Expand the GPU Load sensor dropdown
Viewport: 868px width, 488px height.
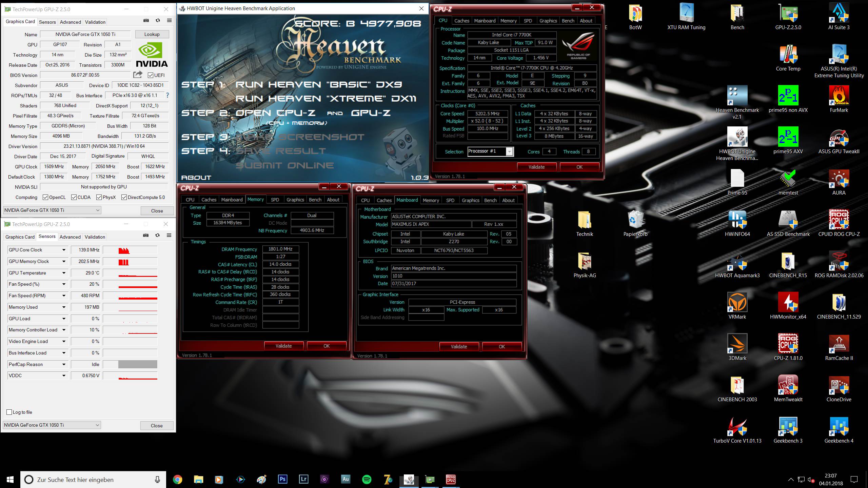coord(64,319)
